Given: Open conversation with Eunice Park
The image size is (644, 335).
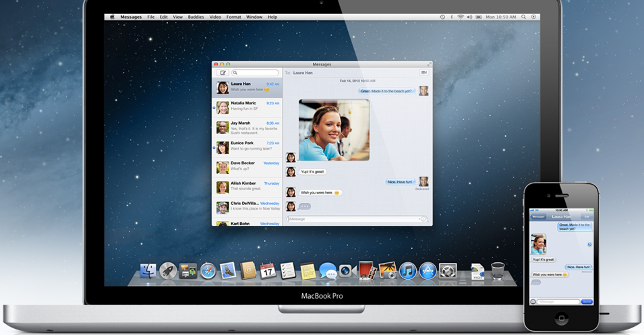Looking at the screenshot, I should pos(247,146).
